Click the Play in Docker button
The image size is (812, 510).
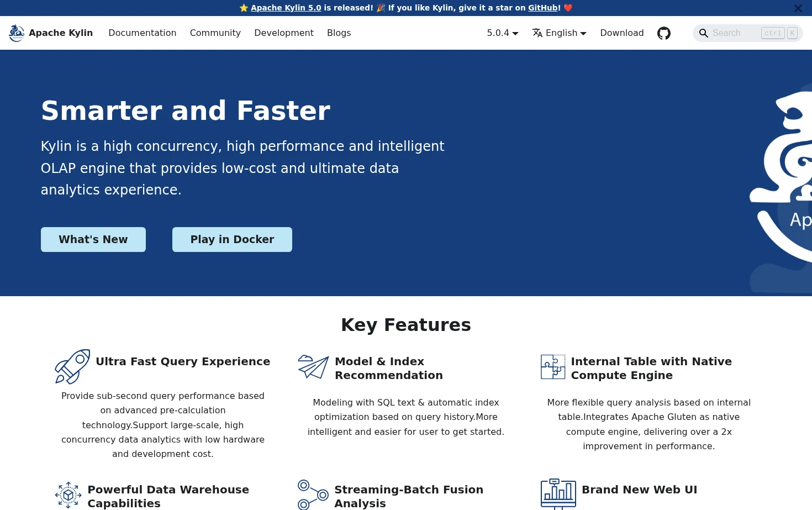[232, 239]
